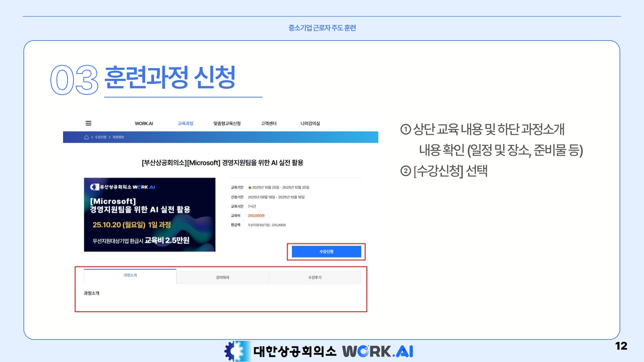Open 나의강의실 menu
Viewport: 644px width, 362px height.
pyautogui.click(x=310, y=123)
